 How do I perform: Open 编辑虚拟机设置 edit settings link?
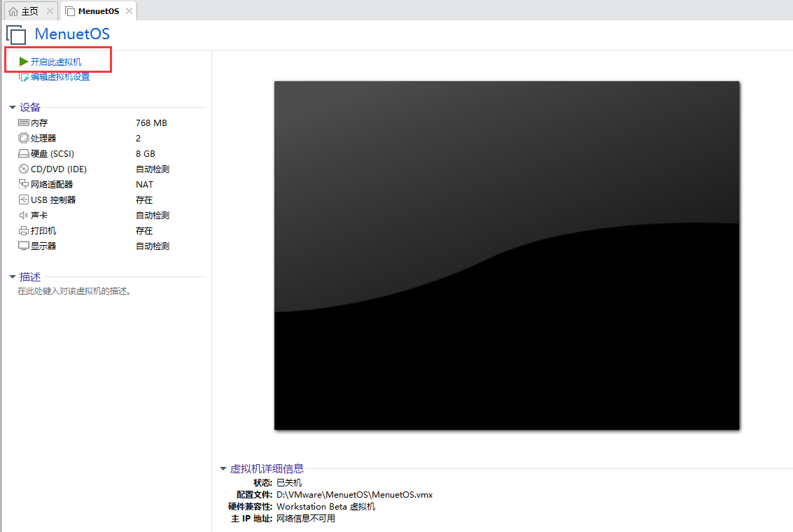(x=59, y=77)
